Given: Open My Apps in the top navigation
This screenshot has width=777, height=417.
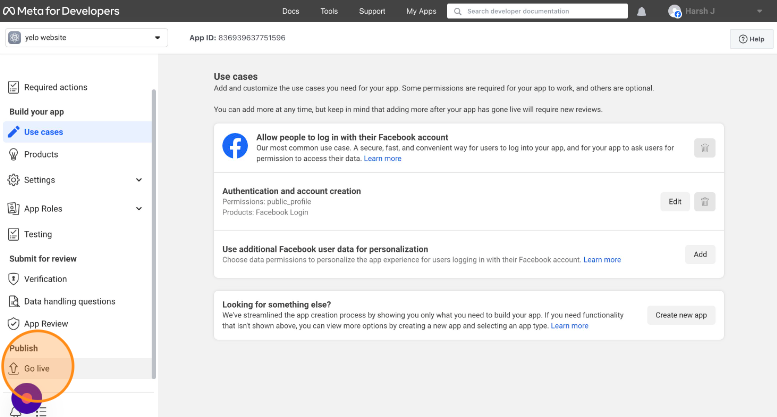Looking at the screenshot, I should 421,11.
